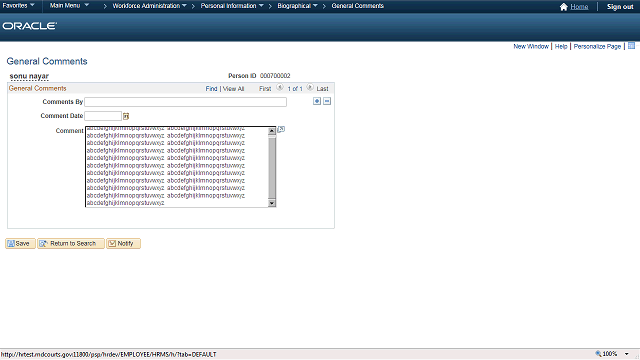
Task: Click the Find link in grid header
Action: 211,89
